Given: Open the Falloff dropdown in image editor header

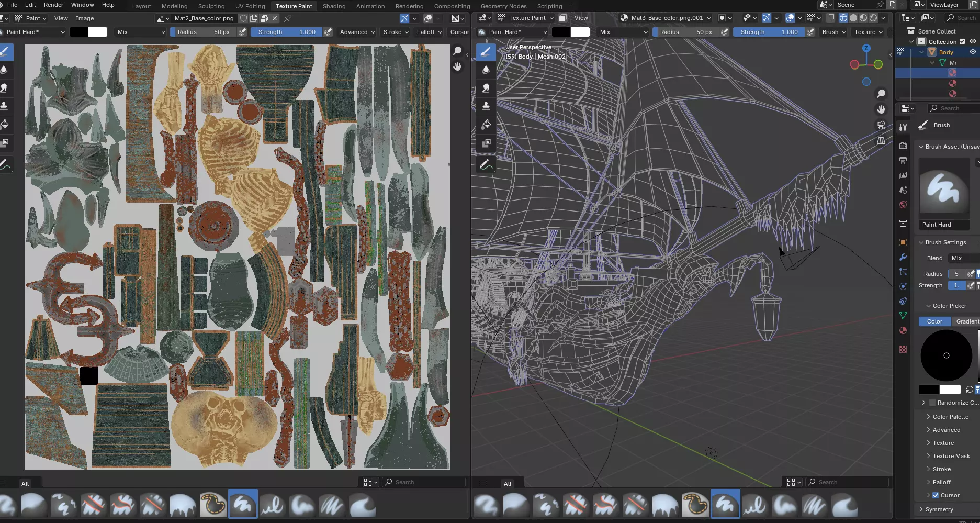Looking at the screenshot, I should 429,32.
